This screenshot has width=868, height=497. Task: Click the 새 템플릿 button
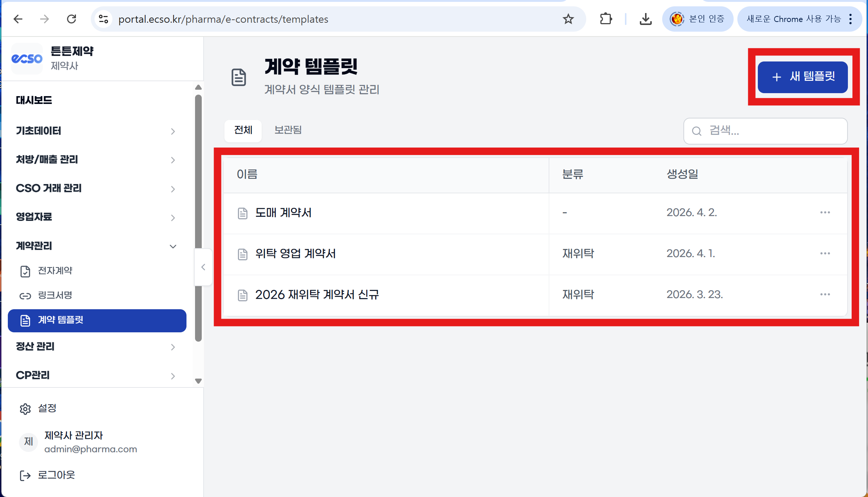(x=802, y=77)
